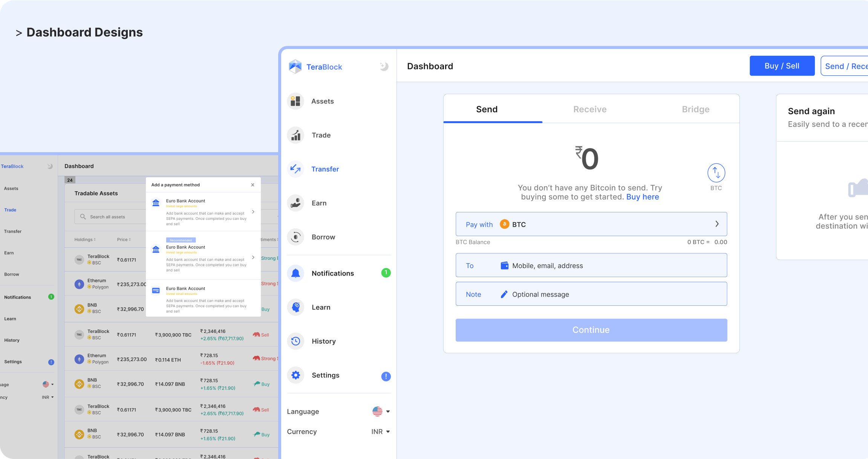The width and height of the screenshot is (868, 459).
Task: Click the Transfer arrows icon
Action: coord(295,169)
